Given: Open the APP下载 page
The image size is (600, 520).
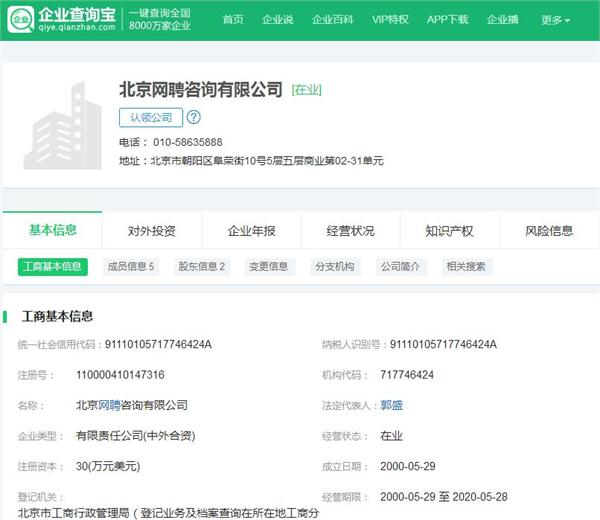Looking at the screenshot, I should pyautogui.click(x=447, y=19).
